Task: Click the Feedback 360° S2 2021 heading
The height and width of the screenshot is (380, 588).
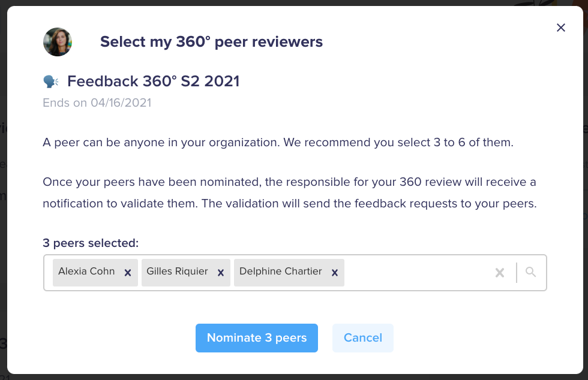Action: (154, 82)
